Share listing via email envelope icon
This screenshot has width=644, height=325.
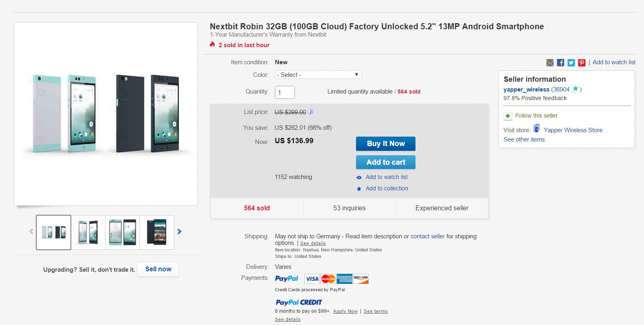click(x=550, y=63)
